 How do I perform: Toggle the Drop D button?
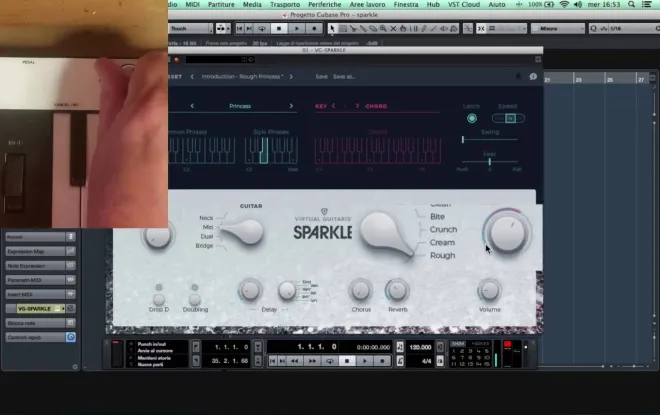[x=159, y=297]
